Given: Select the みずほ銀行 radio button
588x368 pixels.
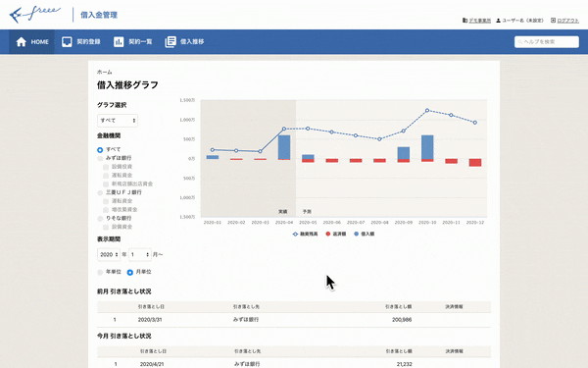Looking at the screenshot, I should pos(100,158).
